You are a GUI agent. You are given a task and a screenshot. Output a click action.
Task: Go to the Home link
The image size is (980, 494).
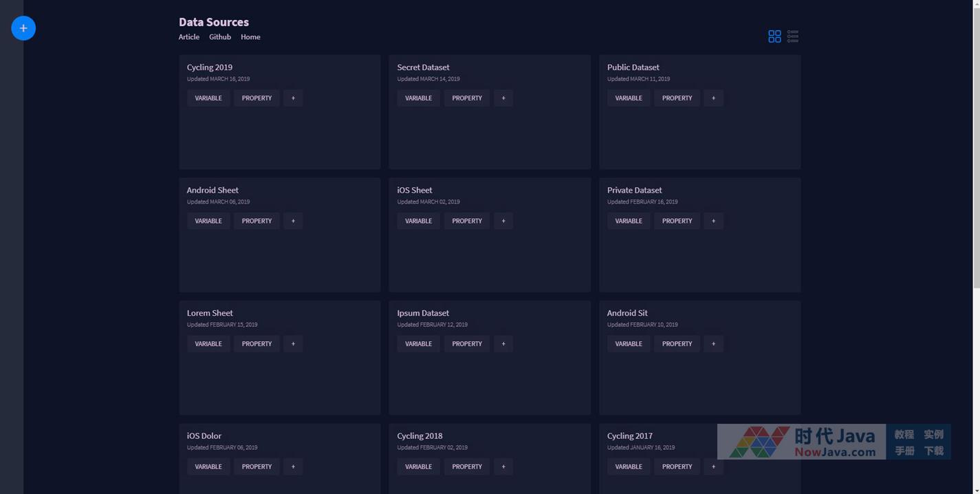tap(250, 37)
